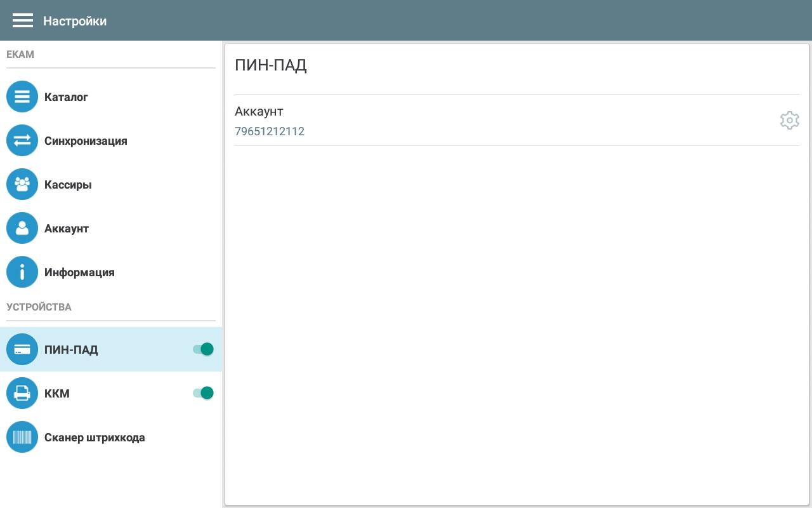Click the Каталог list icon
The width and height of the screenshot is (812, 508).
click(x=22, y=97)
